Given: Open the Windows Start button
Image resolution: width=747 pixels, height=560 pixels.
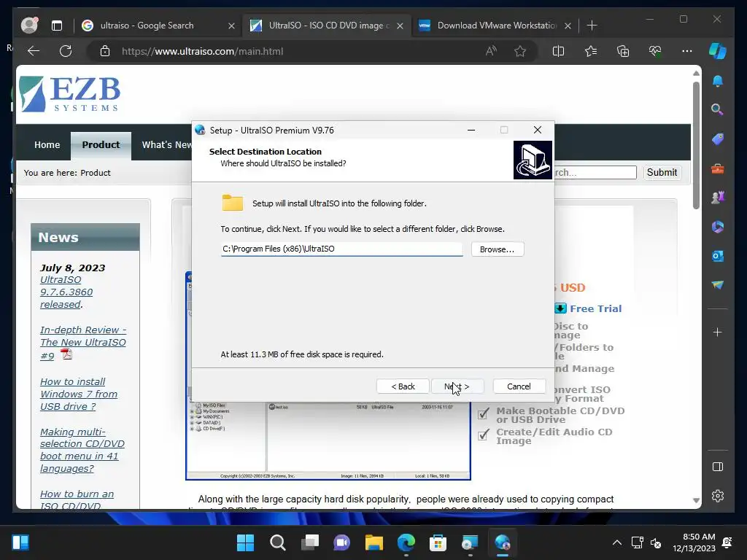Looking at the screenshot, I should (245, 542).
